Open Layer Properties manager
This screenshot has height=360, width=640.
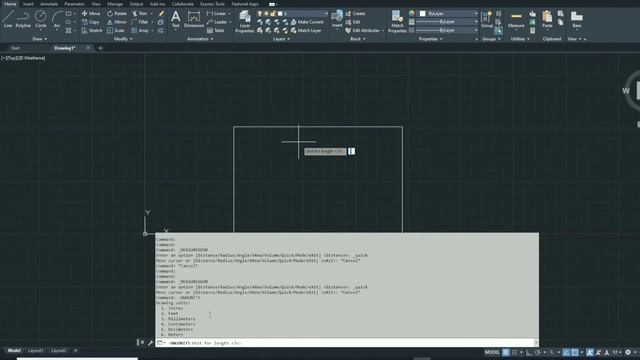pos(244,22)
